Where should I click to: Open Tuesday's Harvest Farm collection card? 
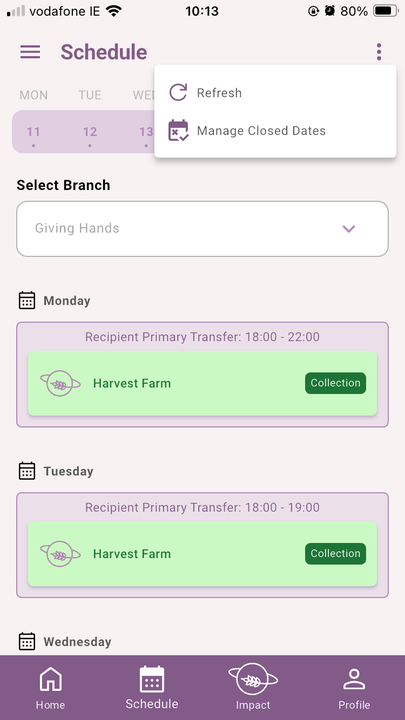(202, 554)
